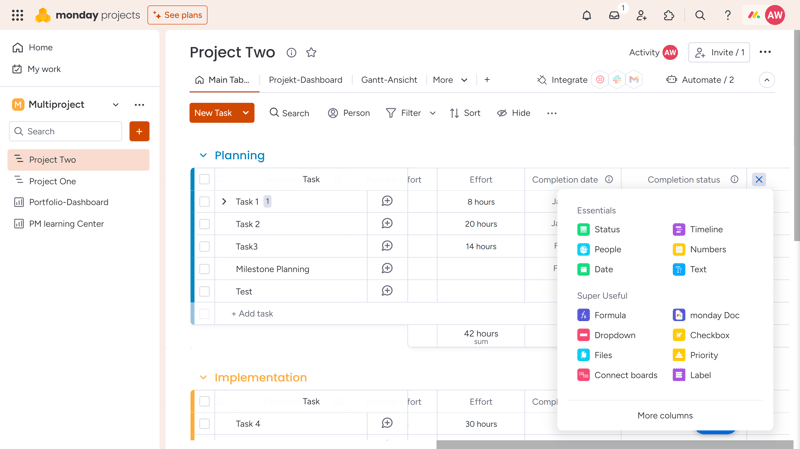Select the Milestone Planning row checkbox
The image size is (800, 449).
(x=205, y=269)
